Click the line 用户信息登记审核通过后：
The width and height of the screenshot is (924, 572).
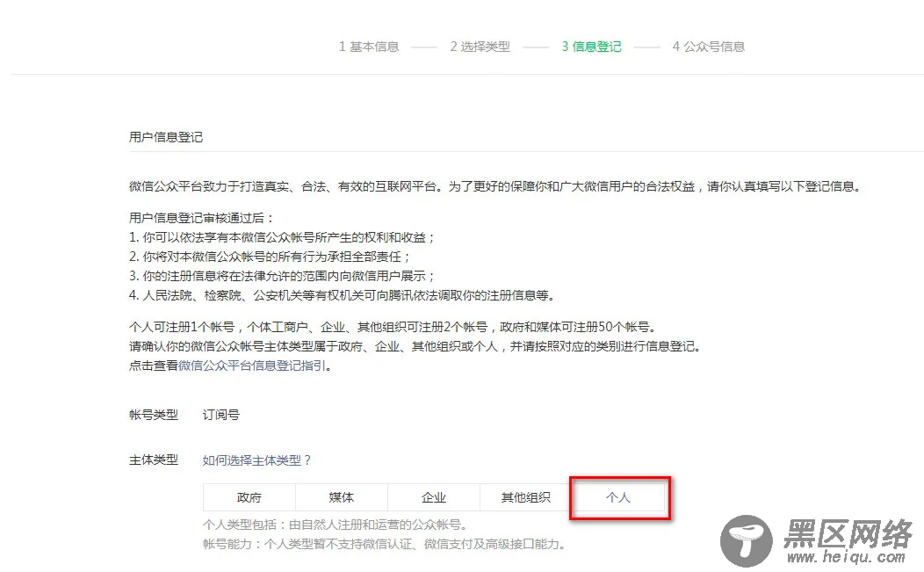201,218
